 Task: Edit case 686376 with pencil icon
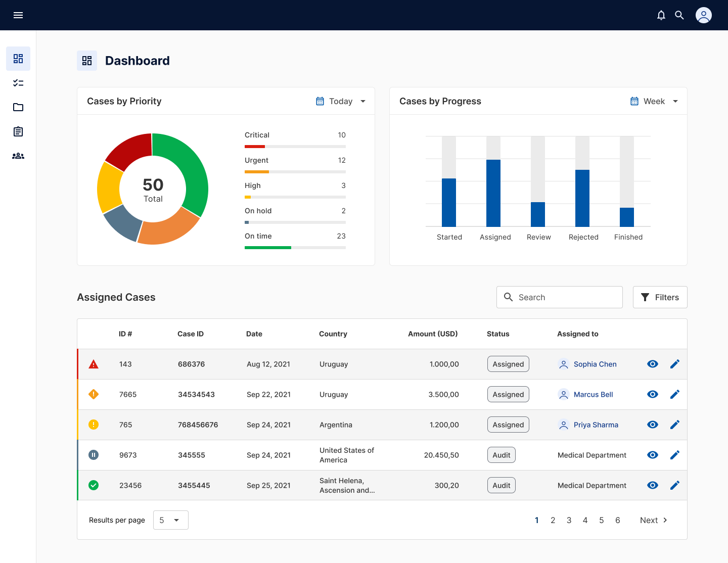pyautogui.click(x=674, y=364)
